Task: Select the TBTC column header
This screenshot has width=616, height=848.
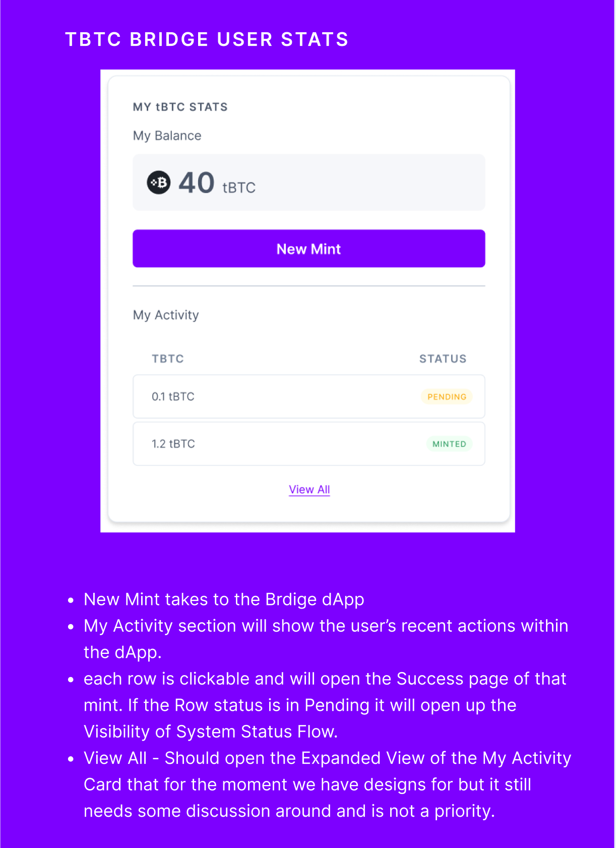Action: (x=167, y=358)
